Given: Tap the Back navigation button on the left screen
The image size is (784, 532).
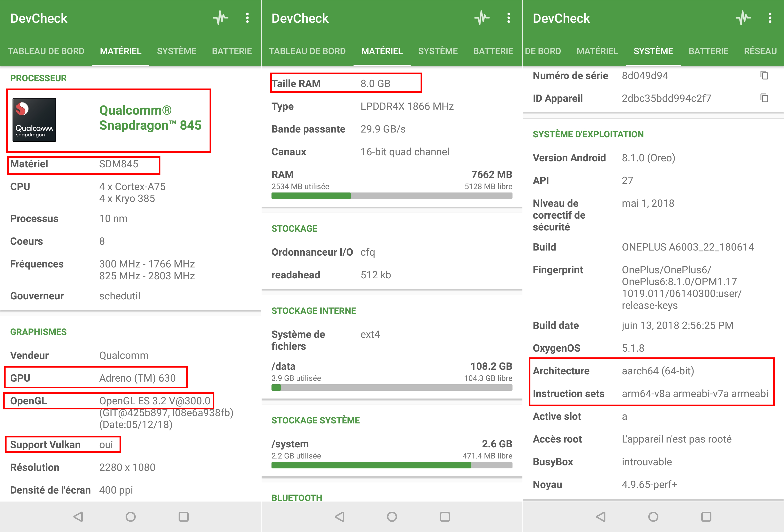Looking at the screenshot, I should [x=78, y=517].
